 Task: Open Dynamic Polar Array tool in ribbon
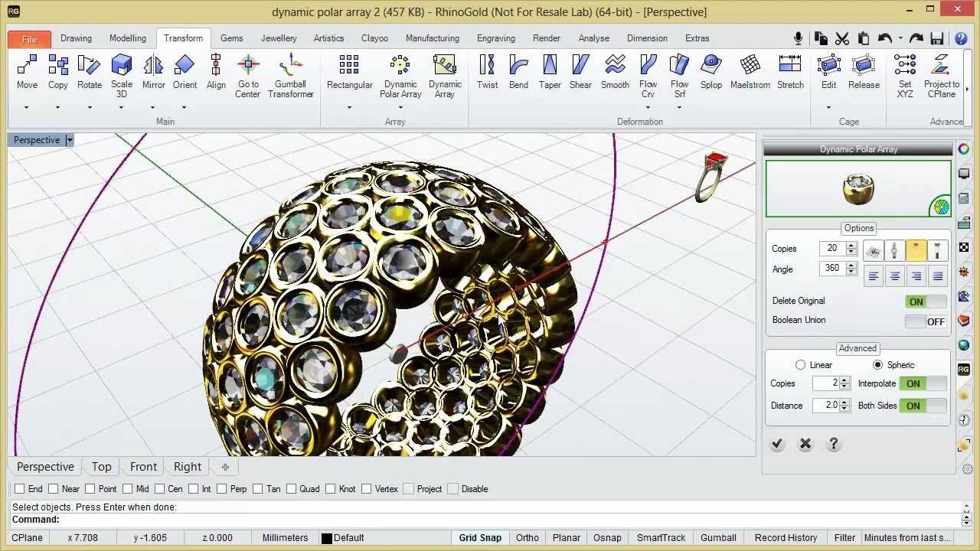click(x=400, y=66)
